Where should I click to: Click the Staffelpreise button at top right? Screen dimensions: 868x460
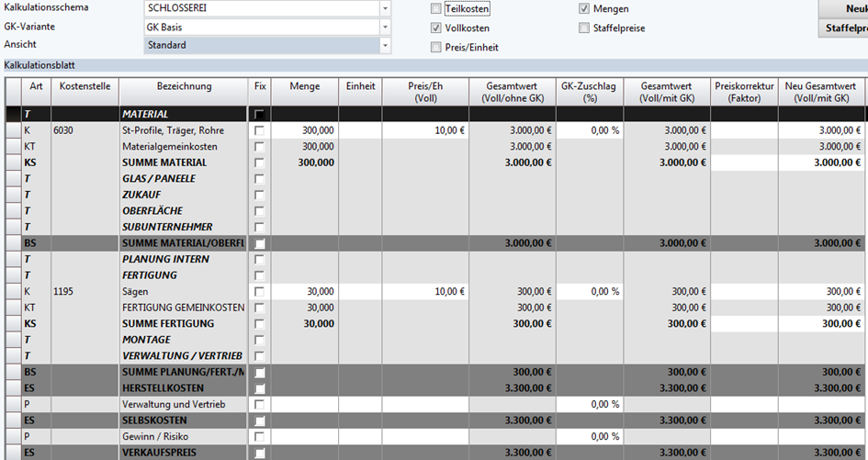click(841, 28)
